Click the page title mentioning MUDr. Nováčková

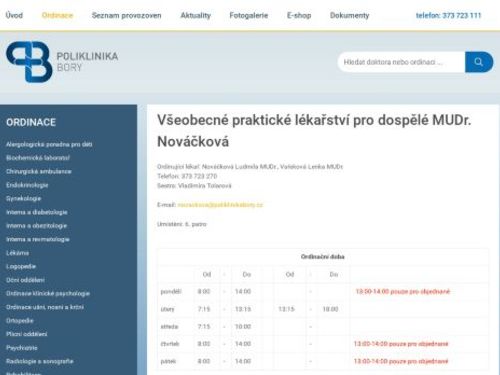[x=314, y=131]
